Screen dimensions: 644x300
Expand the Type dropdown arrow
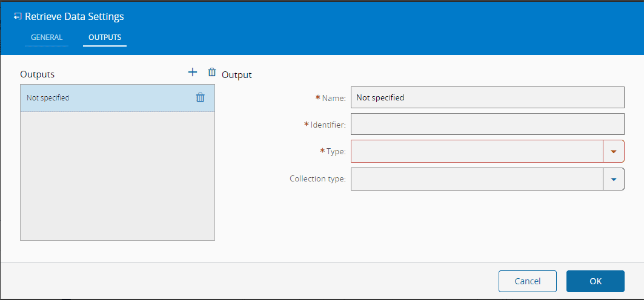[x=614, y=151]
